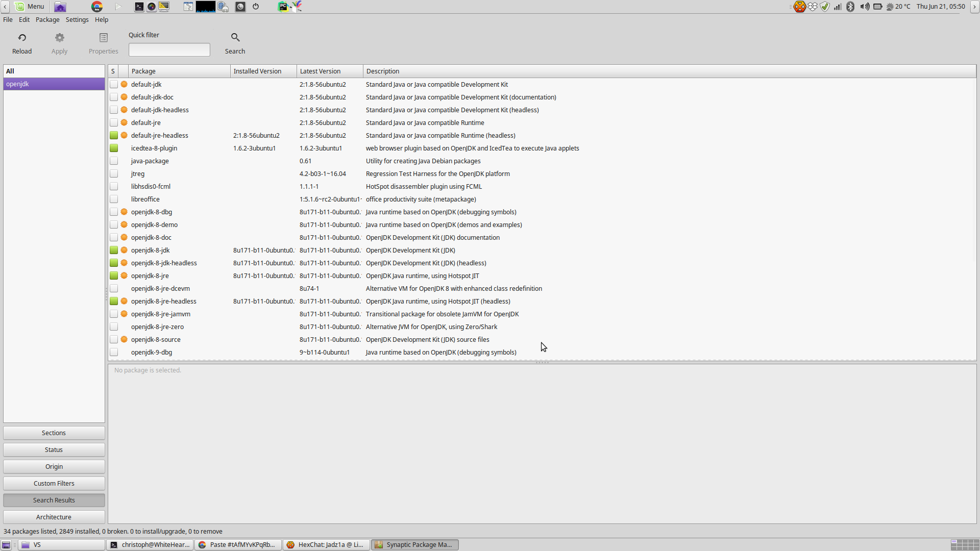
Task: Toggle installed status box for icedtea-8-plugin
Action: tap(114, 148)
